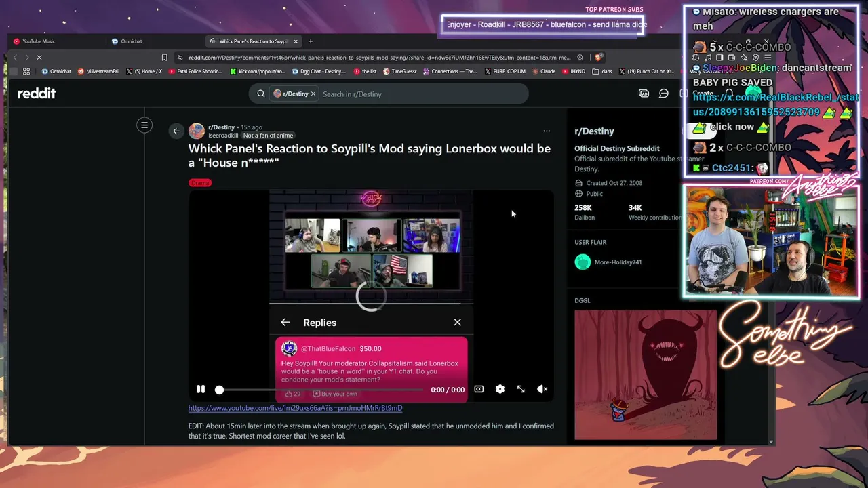Toggle closed captions on the video
The height and width of the screenshot is (488, 868).
click(x=479, y=389)
